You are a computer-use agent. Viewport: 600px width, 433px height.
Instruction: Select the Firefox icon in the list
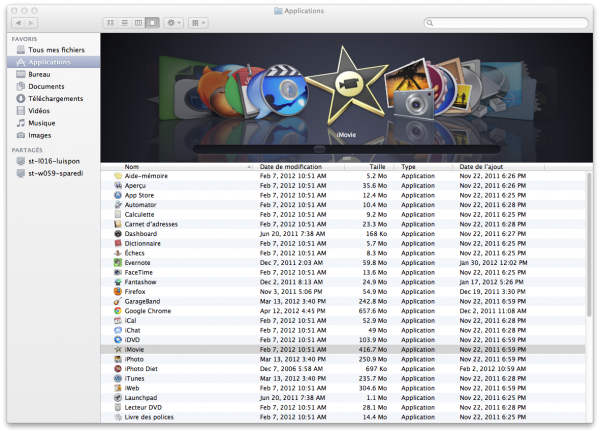pos(118,291)
